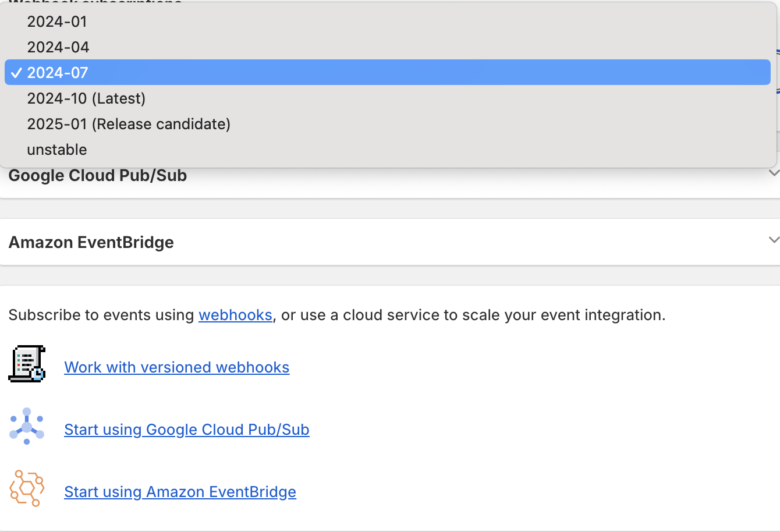Viewport: 780px width, 532px height.
Task: Open Start using Google Cloud Pub/Sub link
Action: [187, 430]
